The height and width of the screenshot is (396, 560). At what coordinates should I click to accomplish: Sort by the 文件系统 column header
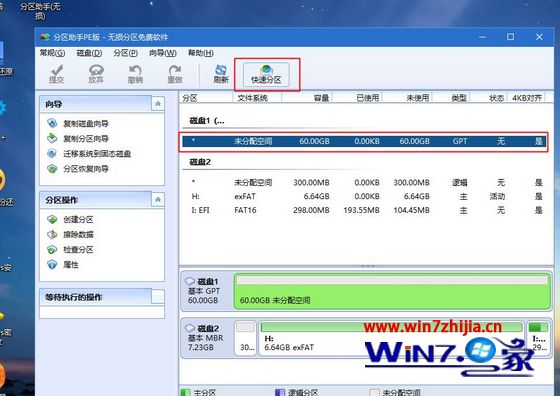[257, 97]
